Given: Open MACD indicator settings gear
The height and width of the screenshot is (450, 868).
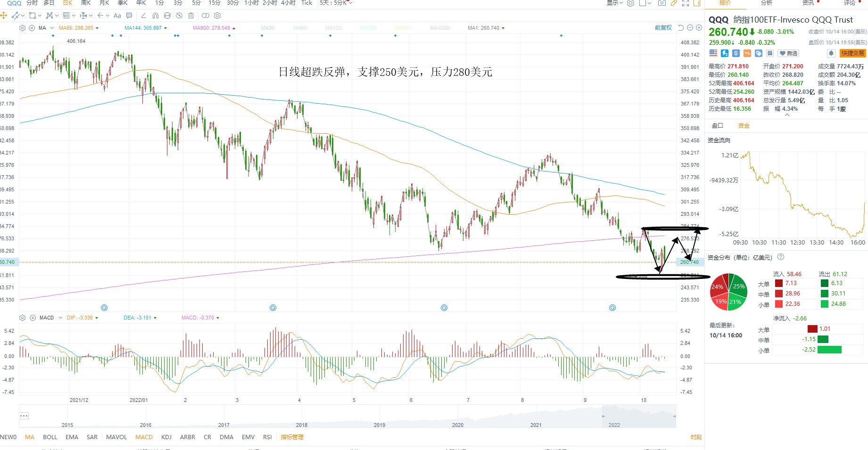Looking at the screenshot, I should point(22,318).
